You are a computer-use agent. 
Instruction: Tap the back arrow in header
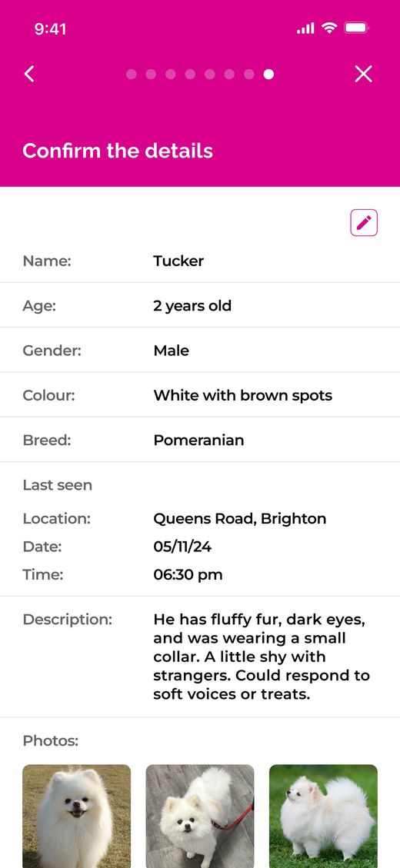tap(29, 74)
